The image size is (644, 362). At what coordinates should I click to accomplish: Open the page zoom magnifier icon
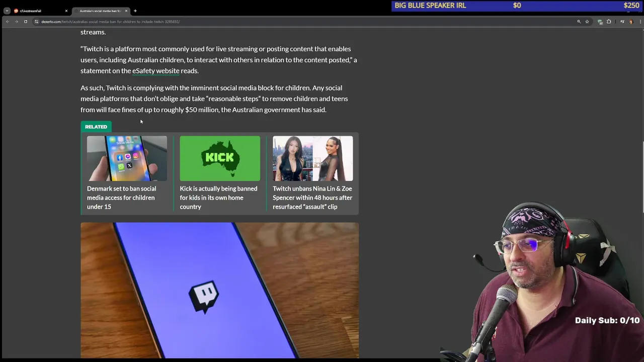579,22
